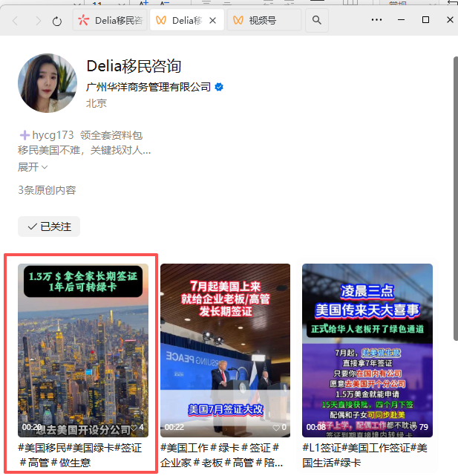Click the like heart on the first video
Viewport: 458px width, 476px height.
[x=134, y=428]
